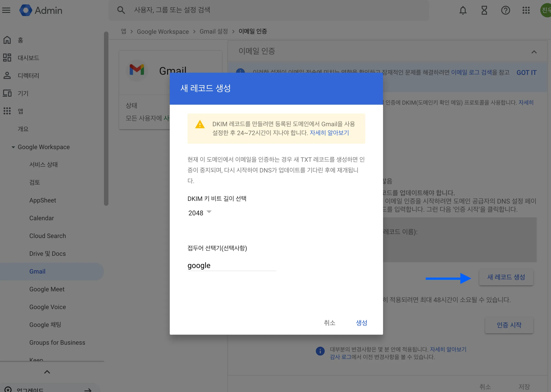
Task: Open the hourglass tasks icon
Action: point(484,10)
